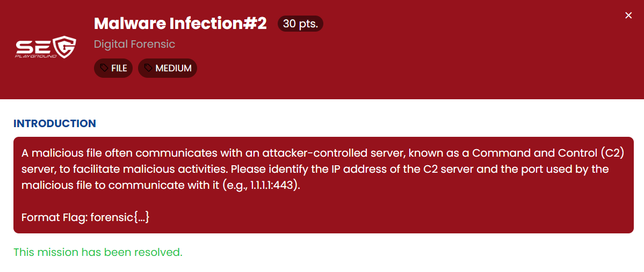The width and height of the screenshot is (644, 272).
Task: Click the PLAYGROUND wordmark under the logo
Action: click(x=35, y=55)
